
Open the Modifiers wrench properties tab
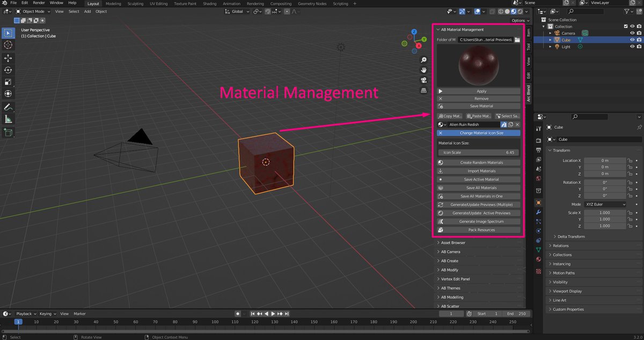tap(539, 212)
